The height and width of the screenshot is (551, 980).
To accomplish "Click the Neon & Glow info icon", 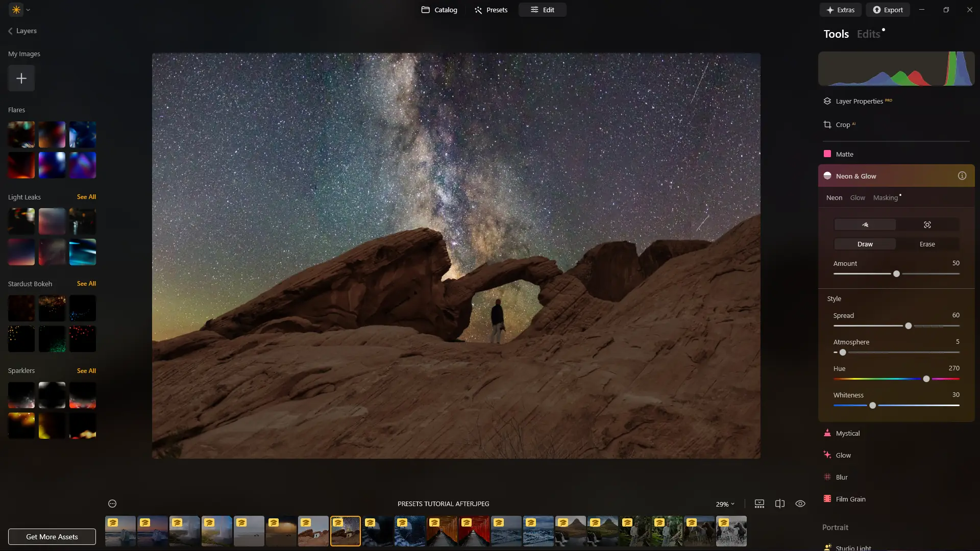I will pyautogui.click(x=962, y=176).
